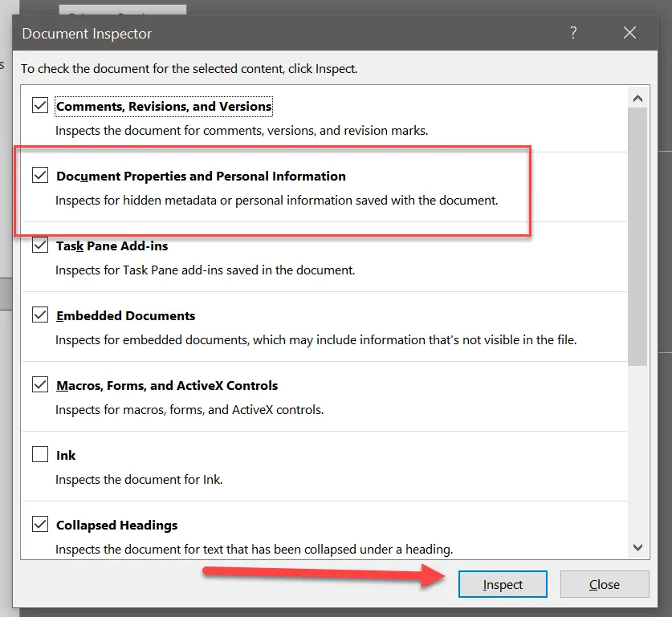Toggle Macros, Forms, and ActiveX Controls checkbox

coord(40,385)
